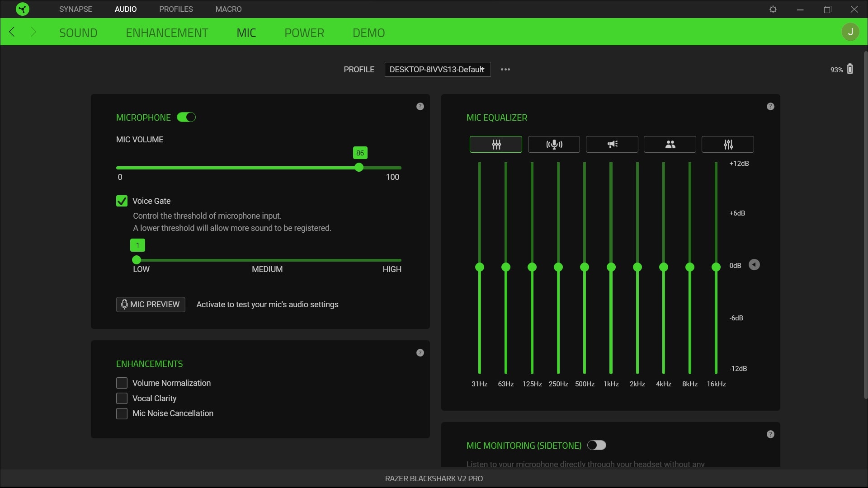Click the 16kHz equalizer slider handle
The height and width of the screenshot is (488, 868).
click(716, 267)
